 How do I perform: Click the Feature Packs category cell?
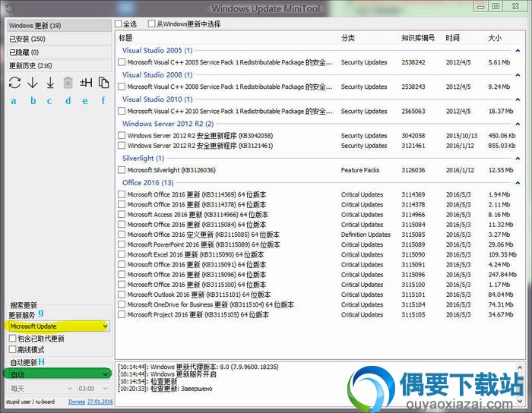click(x=360, y=170)
